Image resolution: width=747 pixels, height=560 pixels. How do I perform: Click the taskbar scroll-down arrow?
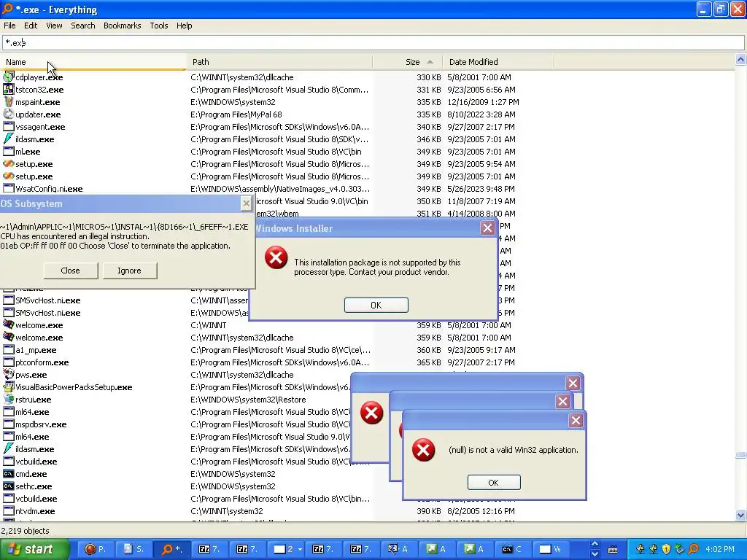coord(595,554)
